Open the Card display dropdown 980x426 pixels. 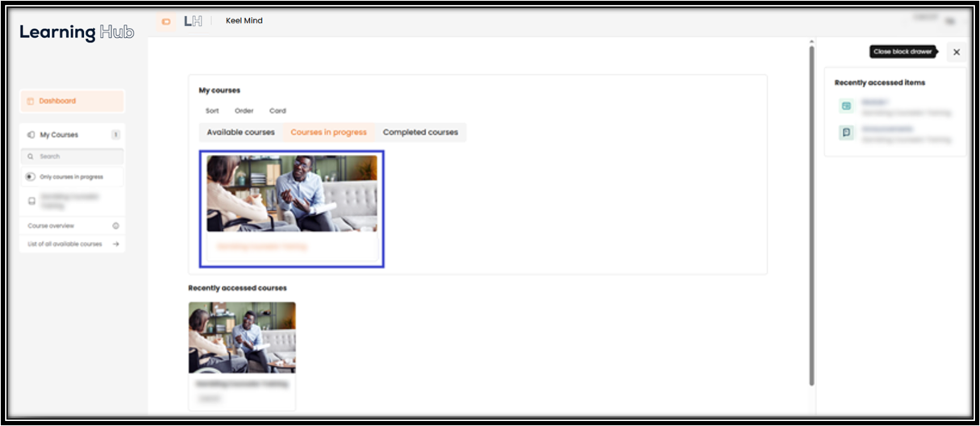(277, 111)
